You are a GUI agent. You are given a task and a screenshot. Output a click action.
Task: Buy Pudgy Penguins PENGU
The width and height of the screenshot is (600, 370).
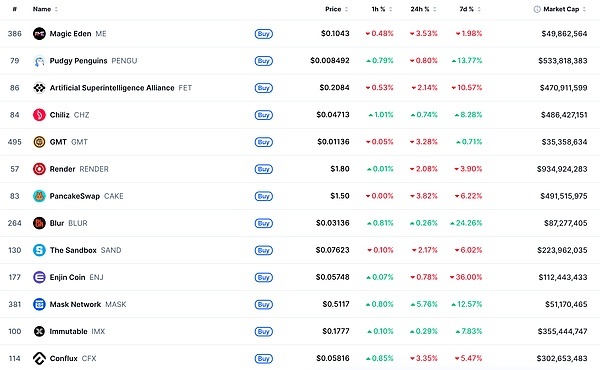(x=264, y=61)
